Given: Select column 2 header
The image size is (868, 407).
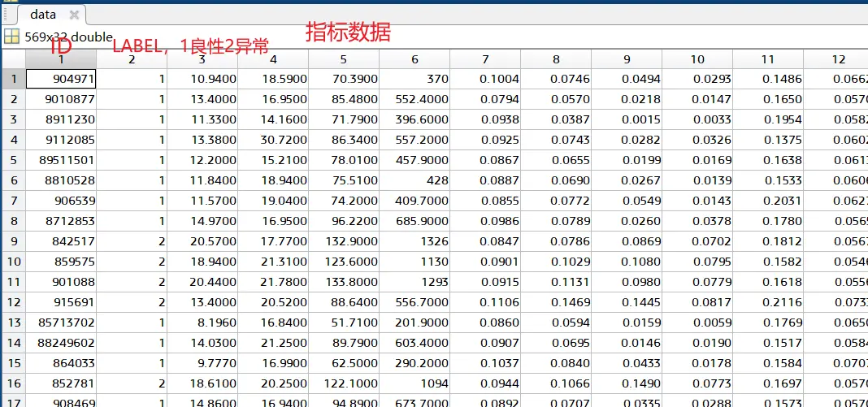Looking at the screenshot, I should click(132, 59).
